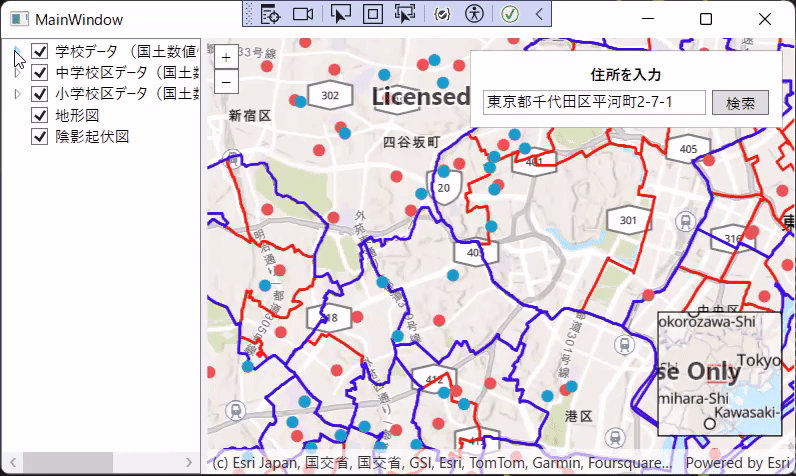Click the Powered by Esri link
The image size is (796, 476).
tap(738, 463)
